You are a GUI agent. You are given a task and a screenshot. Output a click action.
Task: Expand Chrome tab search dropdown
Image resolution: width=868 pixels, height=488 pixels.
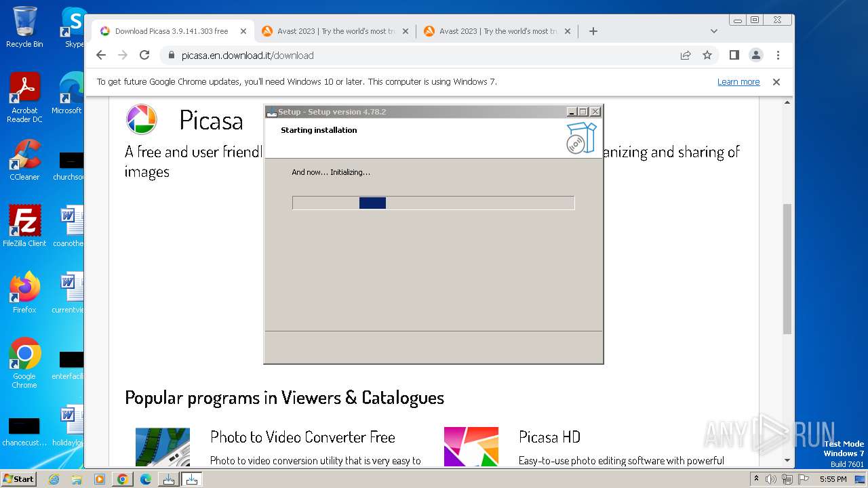pos(713,31)
